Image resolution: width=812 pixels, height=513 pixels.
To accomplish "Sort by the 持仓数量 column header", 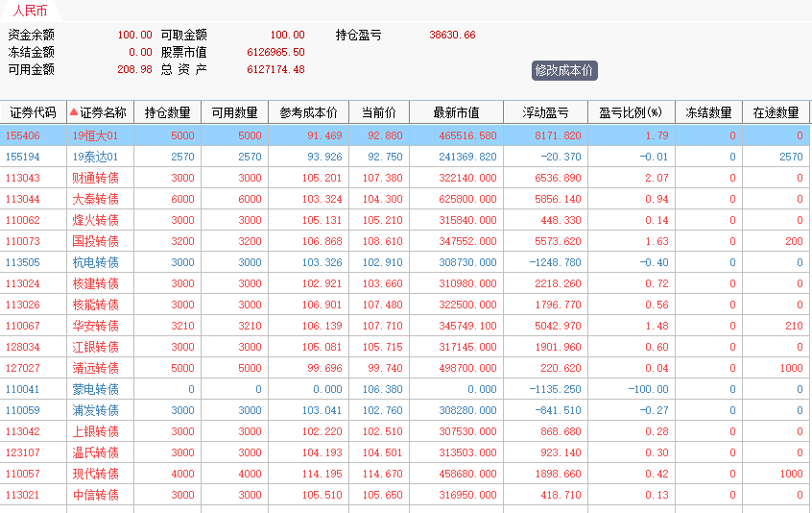I will coord(167,112).
